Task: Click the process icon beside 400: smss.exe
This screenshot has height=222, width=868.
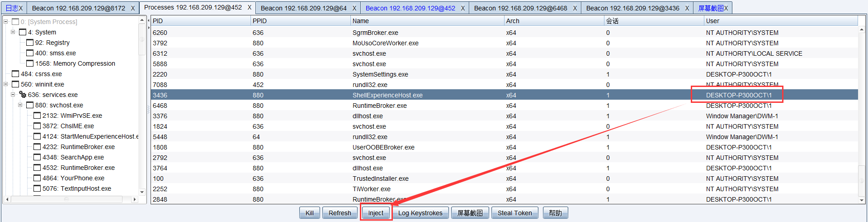Action: click(30, 53)
